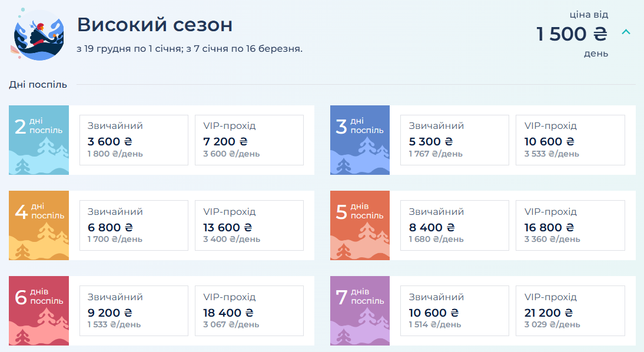Select the red-orange '5 днів поспіль' tile

pos(360,225)
